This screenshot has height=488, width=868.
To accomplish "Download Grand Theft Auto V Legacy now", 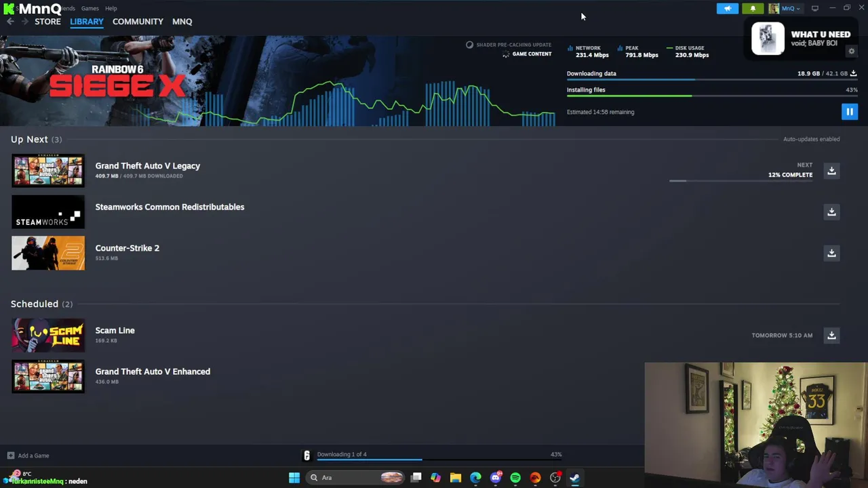I will (x=831, y=171).
